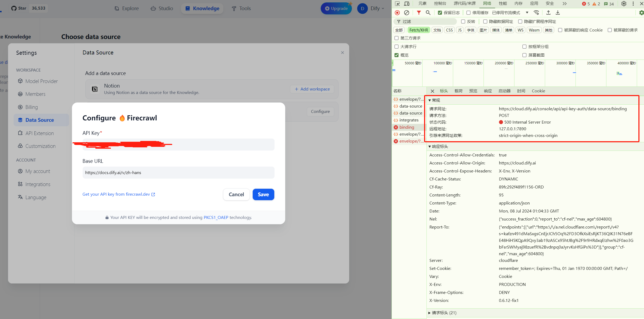644x319 pixels.
Task: Click the message count badge showing 34
Action: pos(609,4)
